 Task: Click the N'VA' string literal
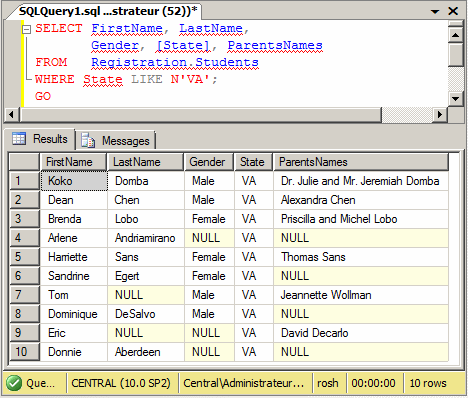pos(190,79)
